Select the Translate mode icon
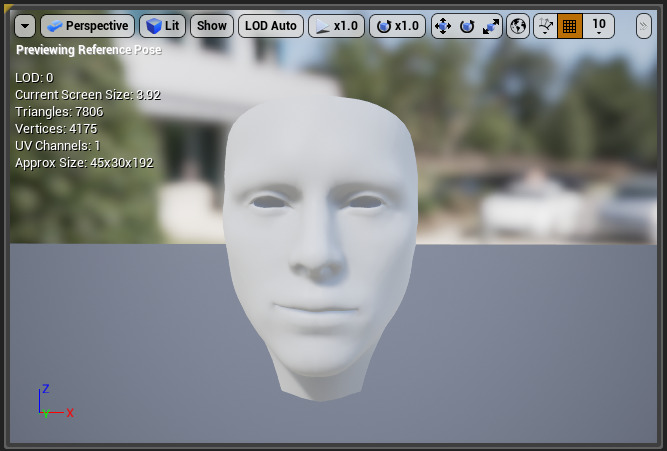This screenshot has width=667, height=451. point(444,26)
